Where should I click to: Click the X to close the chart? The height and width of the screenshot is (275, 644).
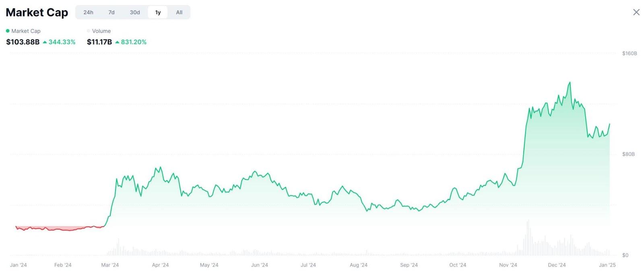coord(636,12)
